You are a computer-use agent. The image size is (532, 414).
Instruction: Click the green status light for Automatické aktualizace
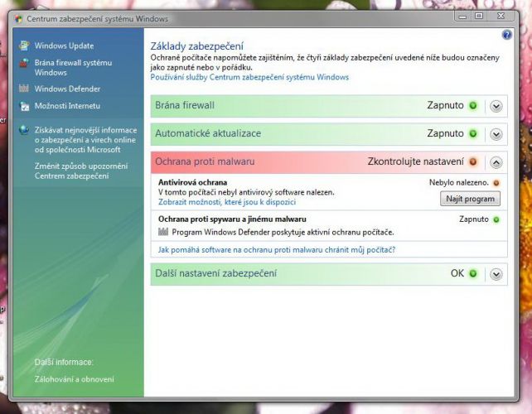click(472, 134)
